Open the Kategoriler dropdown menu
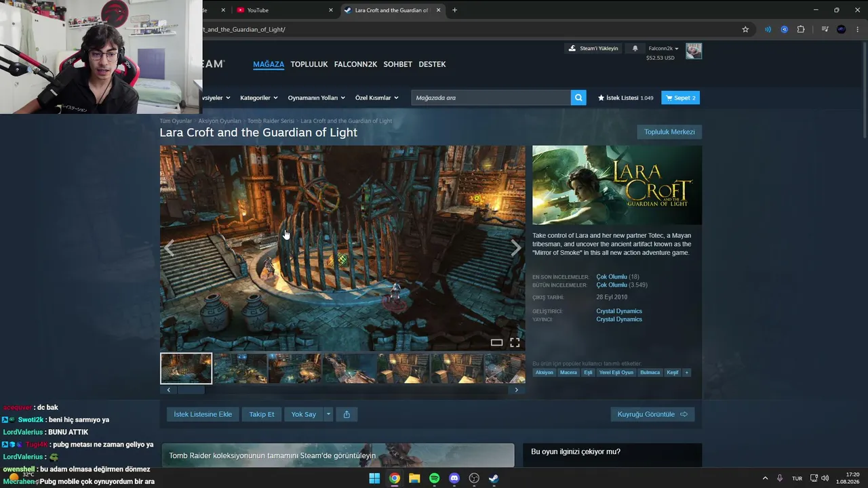Viewport: 868px width, 488px height. (x=259, y=98)
